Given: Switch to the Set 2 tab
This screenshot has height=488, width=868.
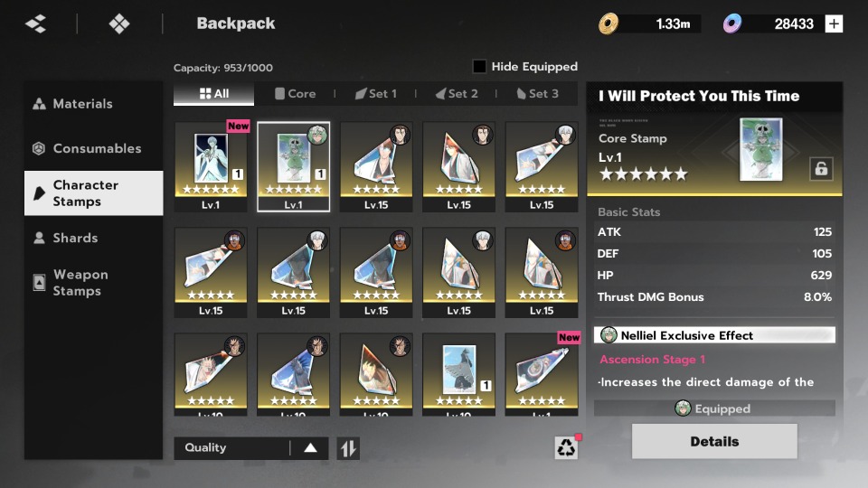Looking at the screenshot, I should coord(457,93).
